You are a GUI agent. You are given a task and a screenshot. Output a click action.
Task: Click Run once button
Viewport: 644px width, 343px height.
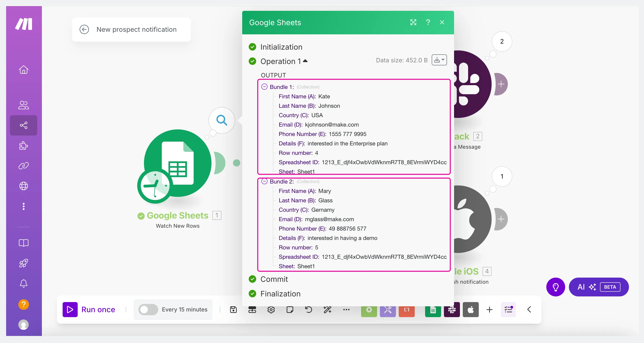coord(89,310)
